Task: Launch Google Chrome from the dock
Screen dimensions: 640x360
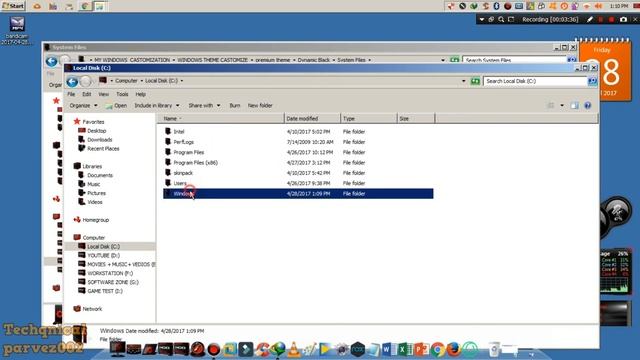Action: point(438,350)
